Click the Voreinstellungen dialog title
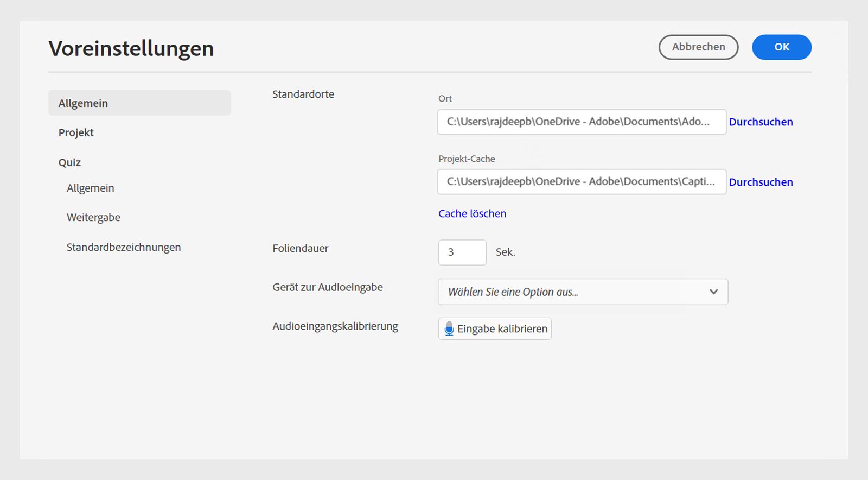Image resolution: width=868 pixels, height=480 pixels. click(131, 48)
